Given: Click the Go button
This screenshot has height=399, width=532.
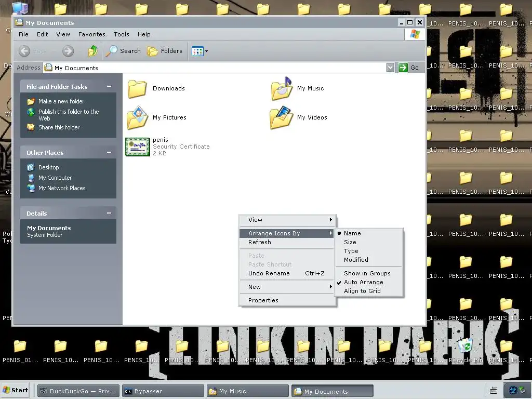Looking at the screenshot, I should click(x=409, y=68).
